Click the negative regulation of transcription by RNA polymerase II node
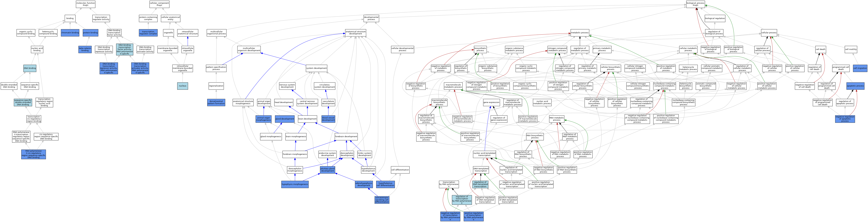Screen dimensions: 868x222 click(x=450, y=216)
